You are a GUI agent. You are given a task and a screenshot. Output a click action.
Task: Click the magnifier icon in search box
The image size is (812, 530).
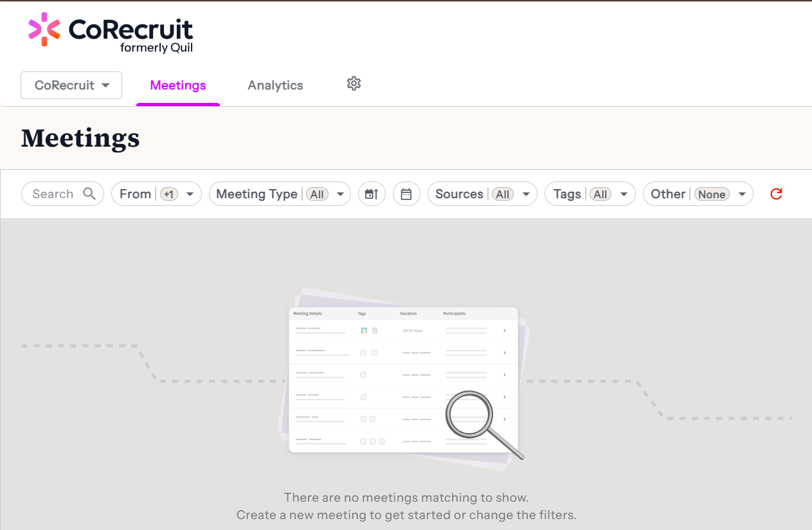pos(89,194)
